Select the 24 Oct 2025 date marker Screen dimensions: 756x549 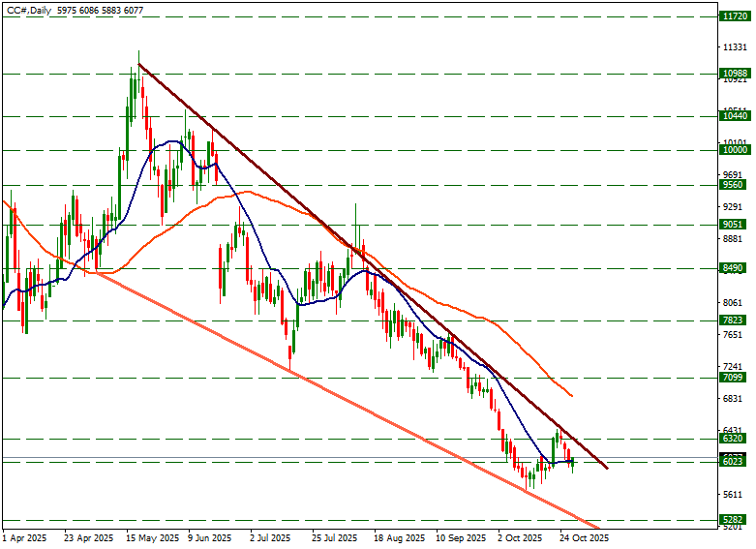click(584, 537)
